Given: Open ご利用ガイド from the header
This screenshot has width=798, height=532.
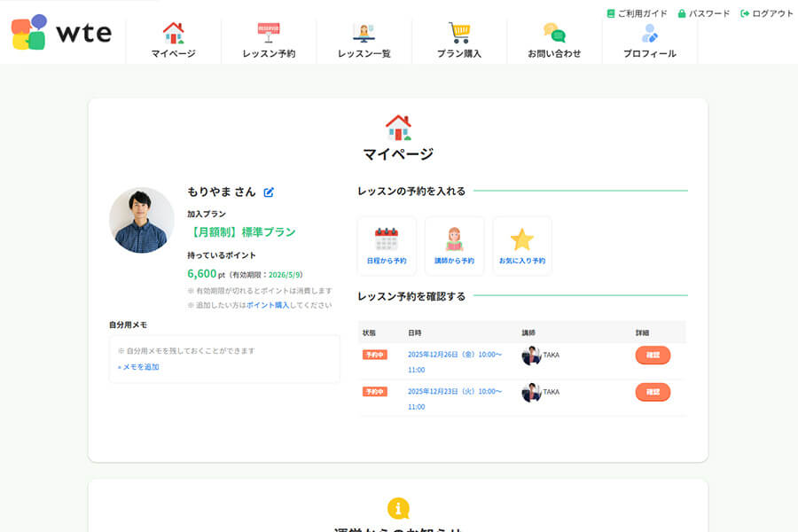Looking at the screenshot, I should pos(635,13).
